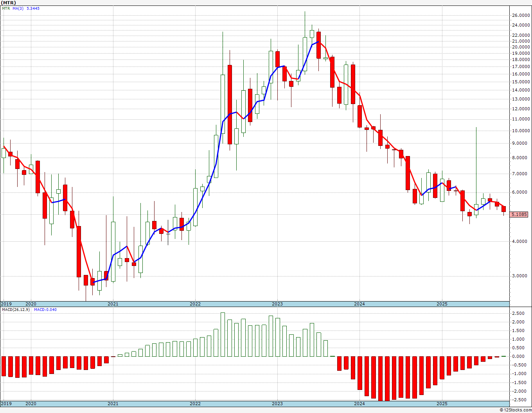Viewport: 532px width, 413px height.
Task: Click the 2019 label under the price chart
Action: [x=6, y=304]
